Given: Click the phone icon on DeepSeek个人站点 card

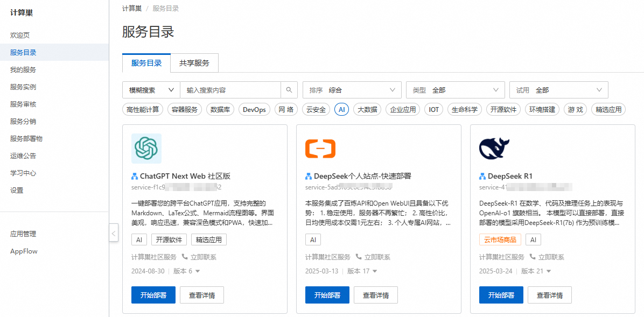Looking at the screenshot, I should pos(359,257).
